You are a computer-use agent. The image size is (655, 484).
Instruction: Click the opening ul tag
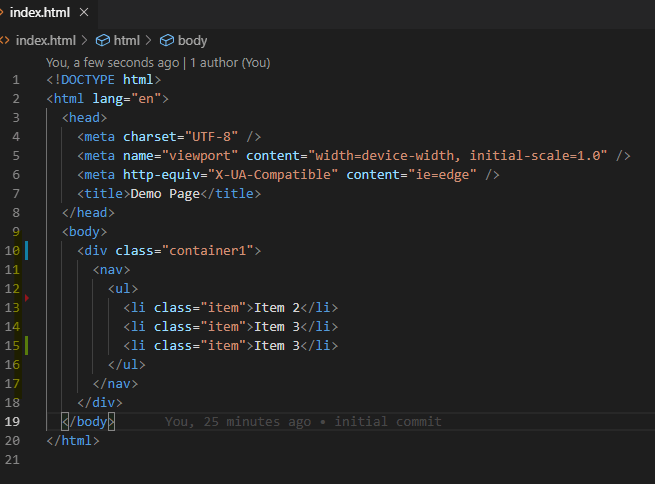(x=123, y=289)
